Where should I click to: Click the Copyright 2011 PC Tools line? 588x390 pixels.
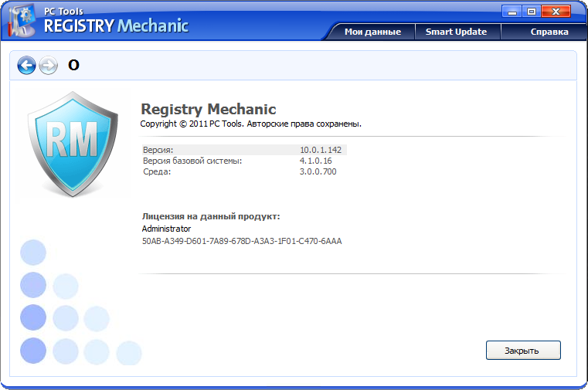pos(251,124)
